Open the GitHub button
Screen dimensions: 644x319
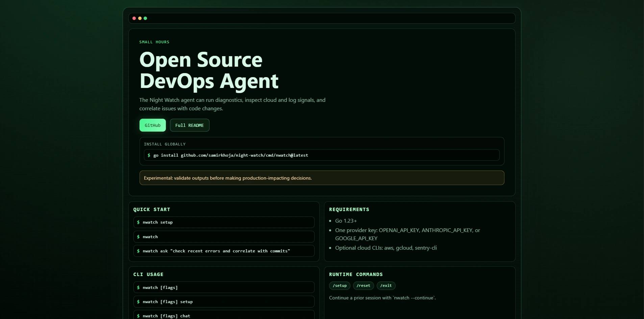pos(152,125)
